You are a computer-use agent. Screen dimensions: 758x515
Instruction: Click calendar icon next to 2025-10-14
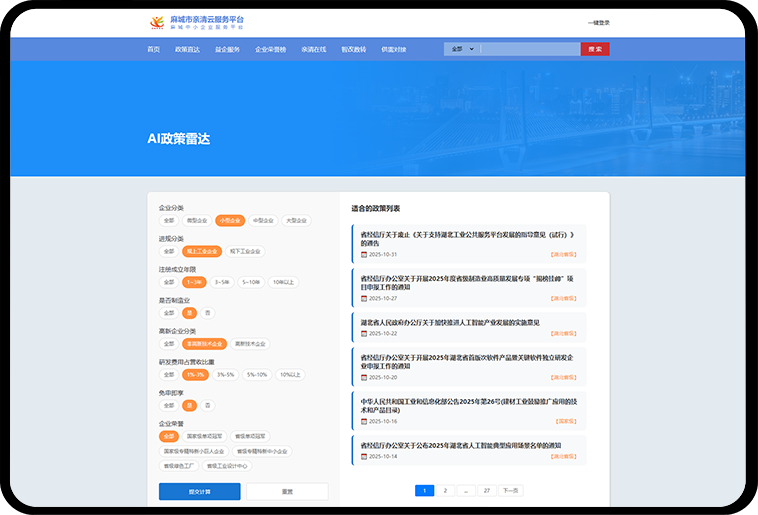coord(364,456)
